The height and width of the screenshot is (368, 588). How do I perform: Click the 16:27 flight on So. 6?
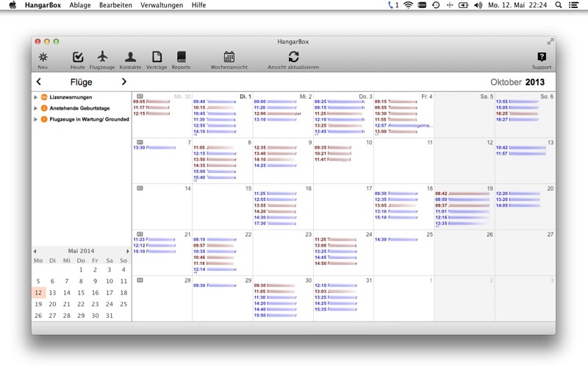coord(517,120)
